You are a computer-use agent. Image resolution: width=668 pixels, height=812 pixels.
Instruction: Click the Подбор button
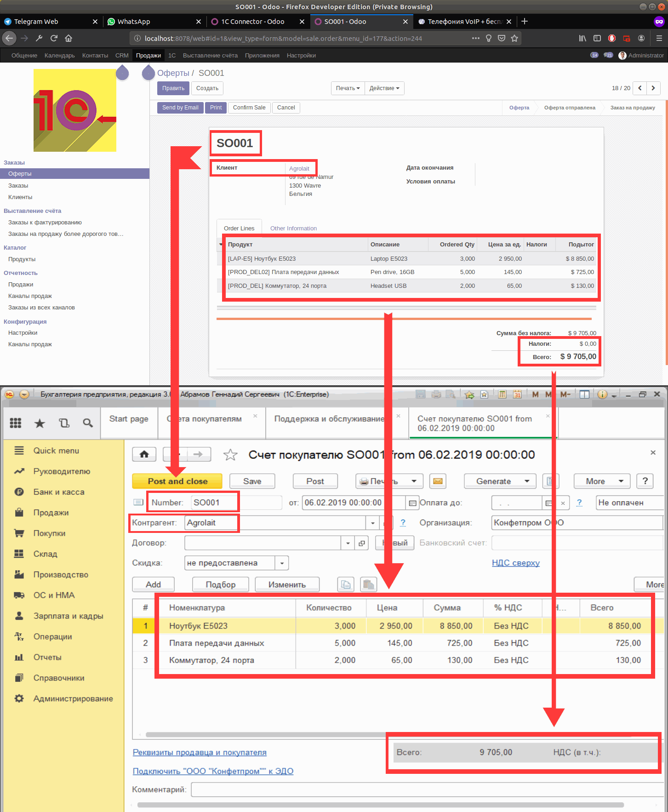click(x=221, y=584)
